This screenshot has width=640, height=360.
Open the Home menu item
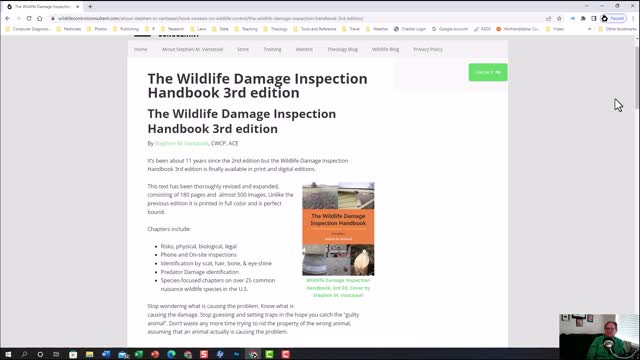click(x=140, y=49)
